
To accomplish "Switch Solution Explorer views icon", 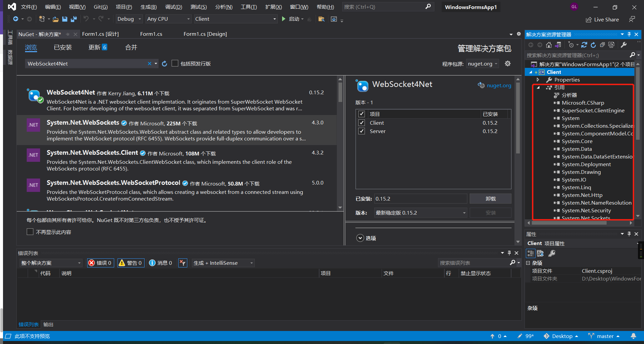I will (x=558, y=45).
